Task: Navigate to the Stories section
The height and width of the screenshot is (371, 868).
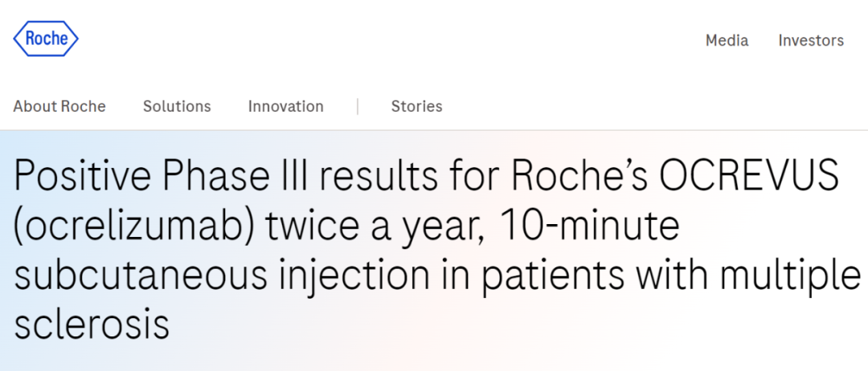Action: tap(416, 106)
